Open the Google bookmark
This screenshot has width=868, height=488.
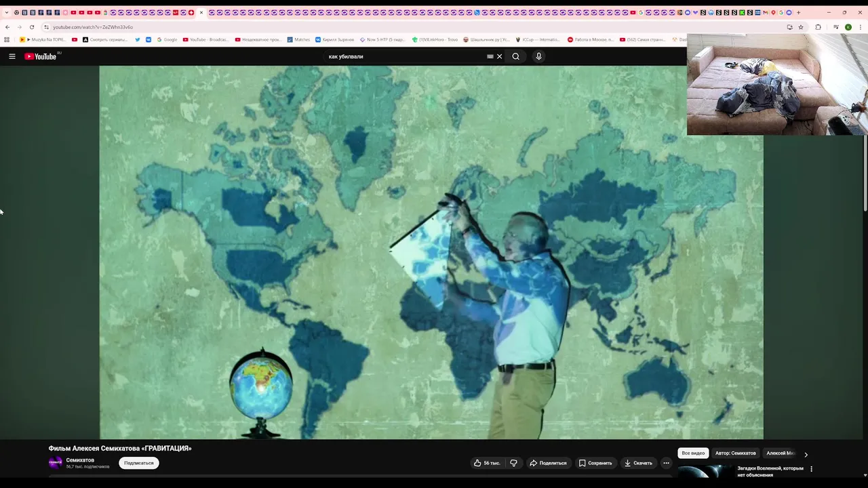coord(167,39)
